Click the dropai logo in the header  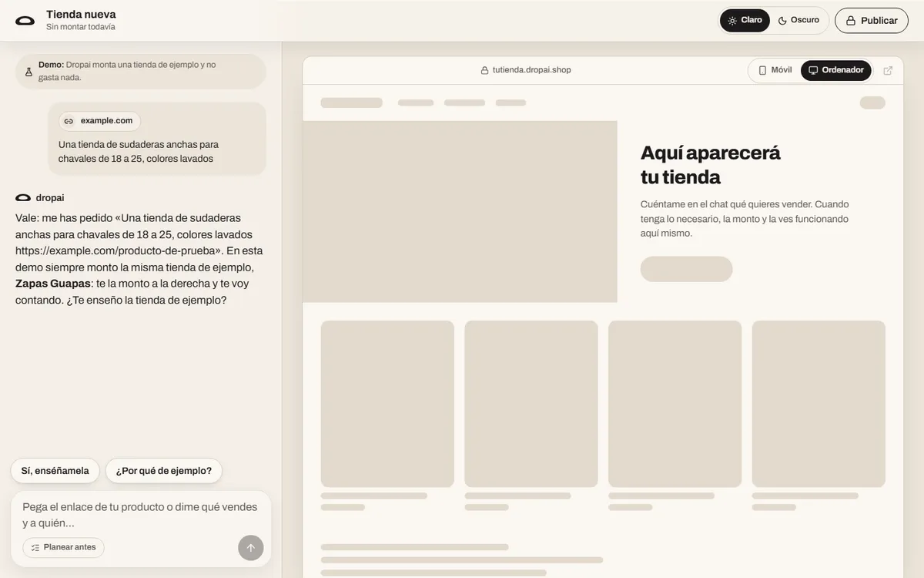click(x=25, y=21)
